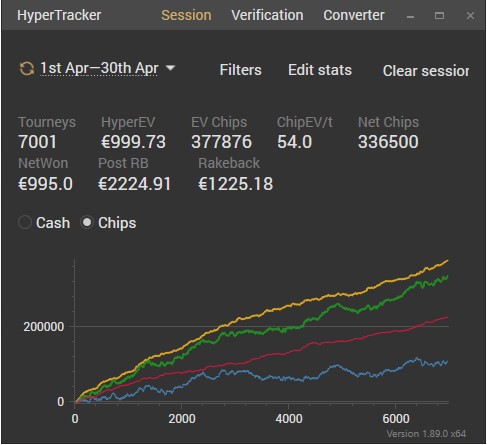Image resolution: width=487 pixels, height=445 pixels.
Task: Click the 6000 x-axis label
Action: (396, 419)
